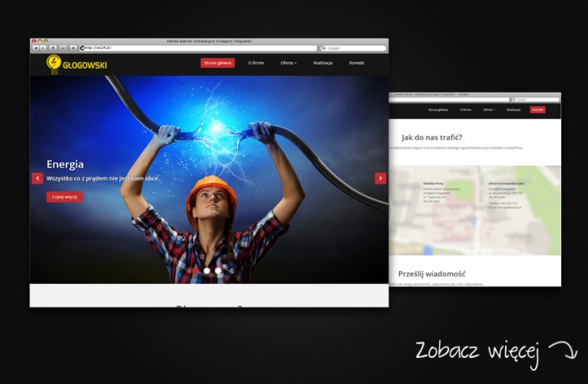Image resolution: width=588 pixels, height=384 pixels.
Task: Click the toolbar button beside the reload icon
Action: point(64,48)
